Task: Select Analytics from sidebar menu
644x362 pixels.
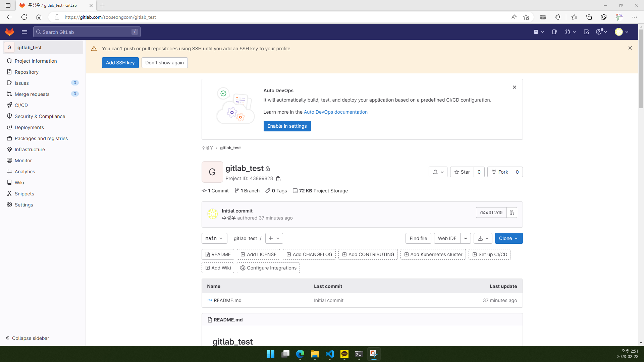Action: coord(25,172)
